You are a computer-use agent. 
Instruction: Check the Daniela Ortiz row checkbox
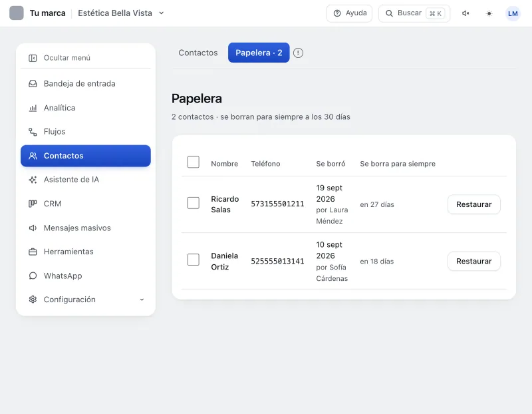click(x=194, y=260)
